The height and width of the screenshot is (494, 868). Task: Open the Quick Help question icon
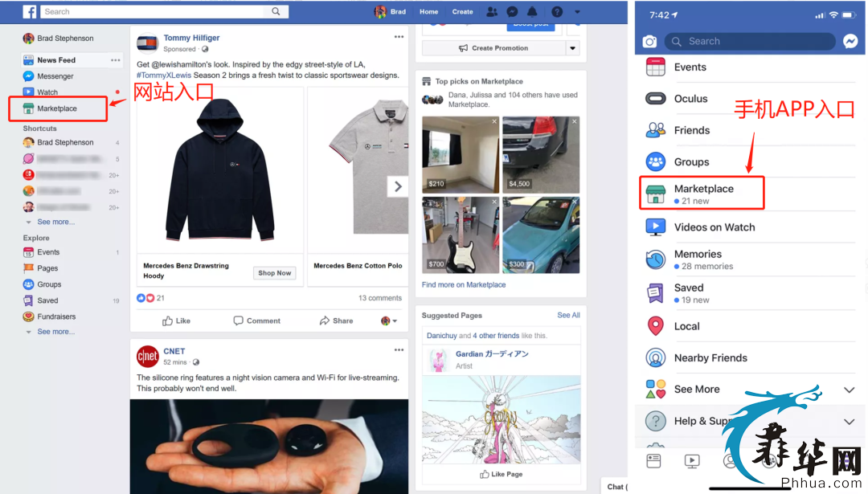coord(557,11)
